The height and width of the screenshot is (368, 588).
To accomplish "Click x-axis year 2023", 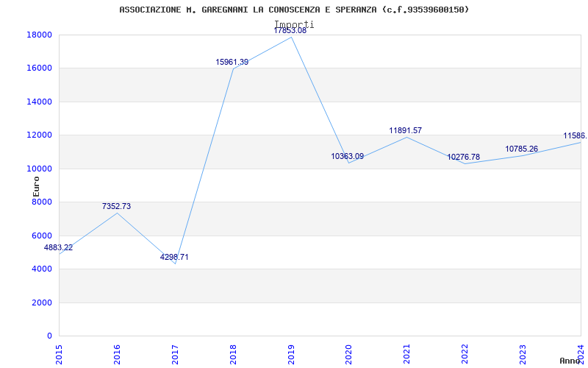I will 523,354.
